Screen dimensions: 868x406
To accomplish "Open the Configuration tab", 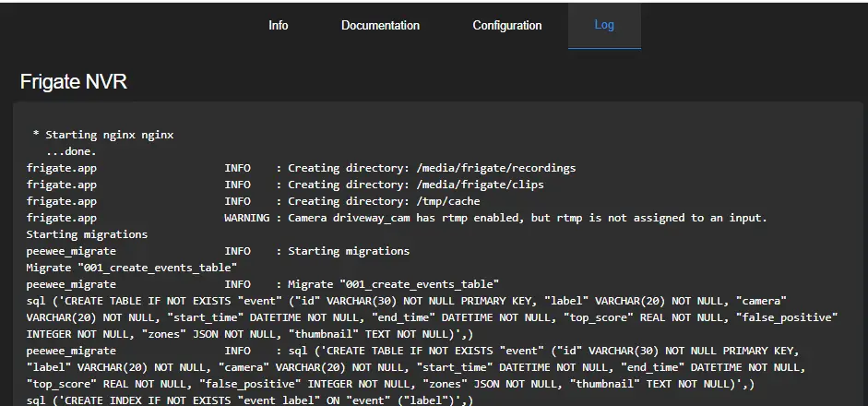I will pyautogui.click(x=507, y=26).
